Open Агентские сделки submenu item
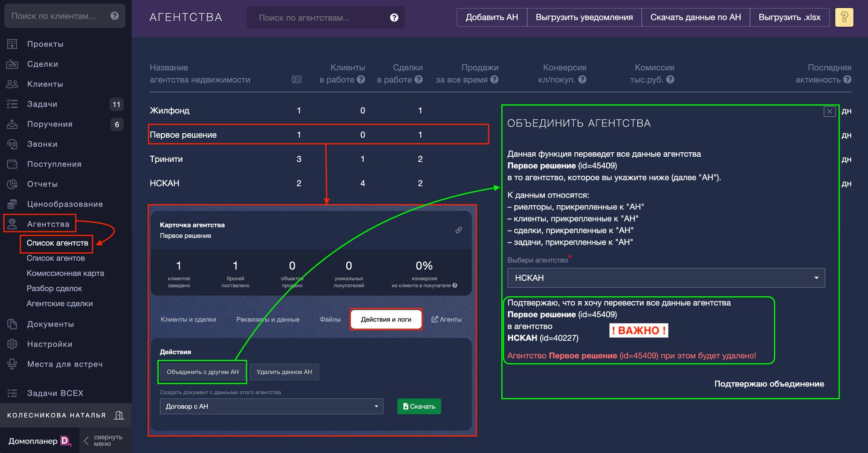This screenshot has width=868, height=453. 59,304
